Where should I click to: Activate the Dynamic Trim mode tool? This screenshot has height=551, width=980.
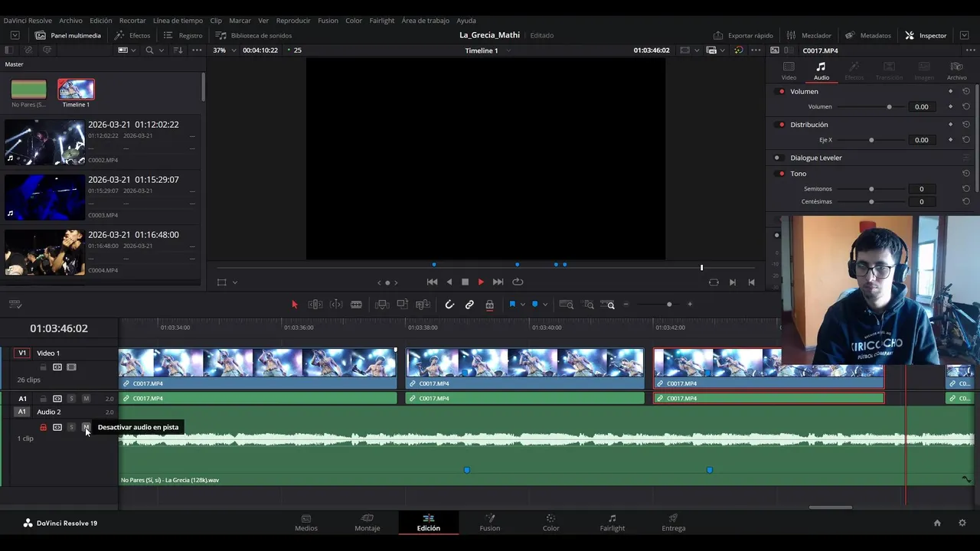[336, 305]
